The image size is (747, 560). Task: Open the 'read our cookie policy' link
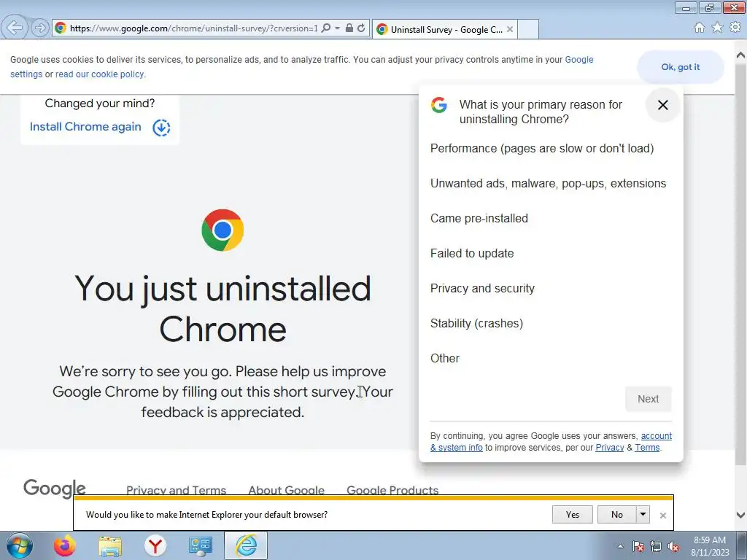[99, 74]
